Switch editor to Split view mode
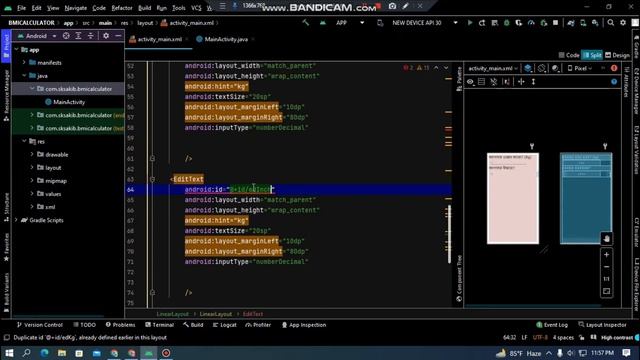640x360 pixels. tap(592, 55)
